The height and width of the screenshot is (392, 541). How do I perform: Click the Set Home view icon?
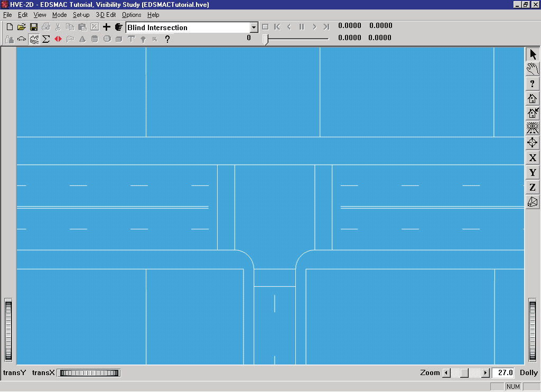tap(533, 113)
